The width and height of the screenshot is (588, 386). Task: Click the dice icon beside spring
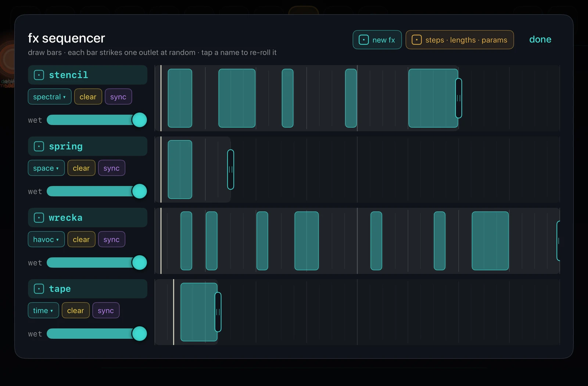point(39,146)
